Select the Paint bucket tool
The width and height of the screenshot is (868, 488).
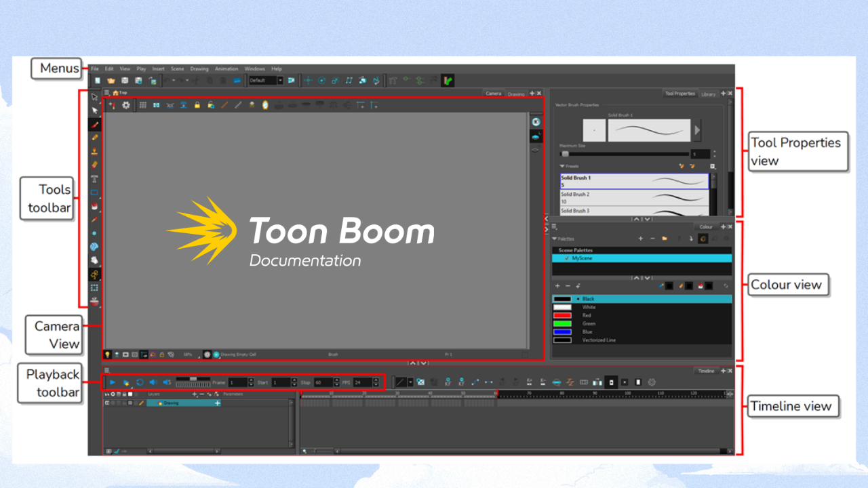tap(95, 206)
